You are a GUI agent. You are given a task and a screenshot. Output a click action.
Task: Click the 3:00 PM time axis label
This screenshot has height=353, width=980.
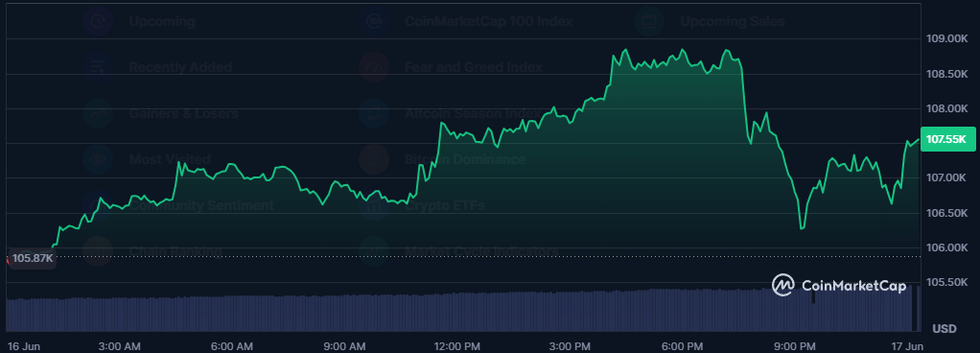click(570, 345)
